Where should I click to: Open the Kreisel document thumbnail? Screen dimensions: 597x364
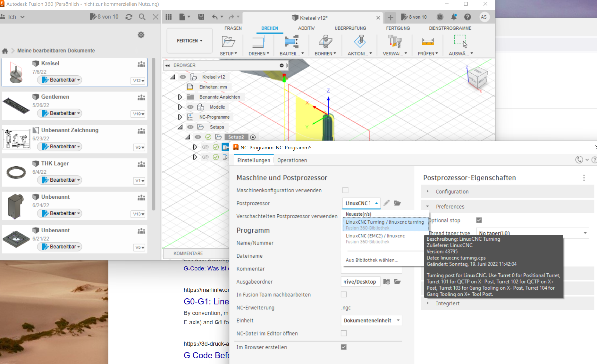[x=16, y=72]
